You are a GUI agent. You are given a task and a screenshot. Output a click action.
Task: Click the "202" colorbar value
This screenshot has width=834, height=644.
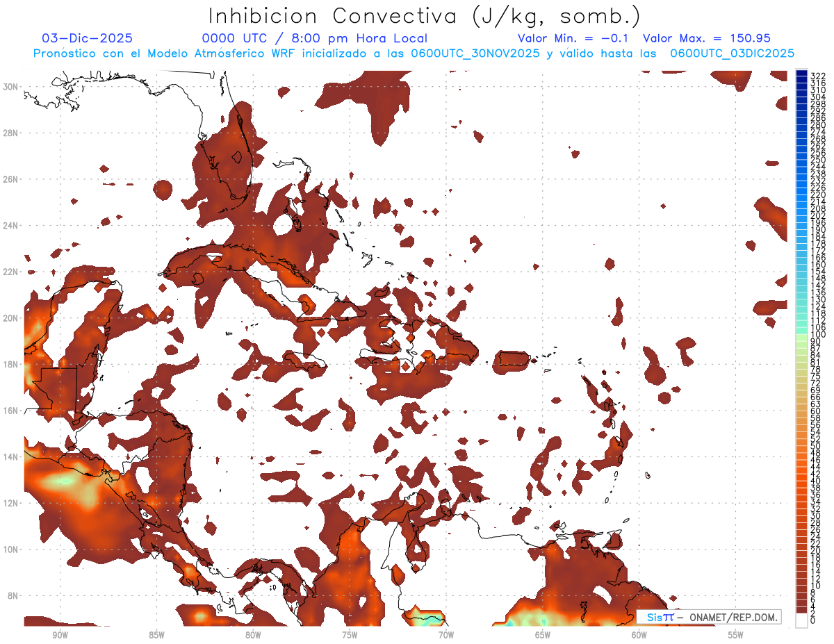[817, 215]
